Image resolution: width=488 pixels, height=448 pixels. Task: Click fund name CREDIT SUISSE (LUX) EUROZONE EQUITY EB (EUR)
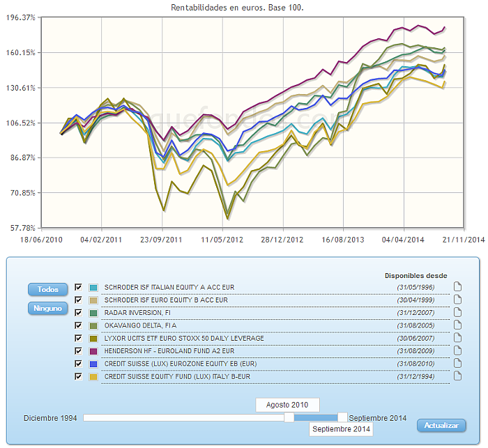[x=181, y=364]
